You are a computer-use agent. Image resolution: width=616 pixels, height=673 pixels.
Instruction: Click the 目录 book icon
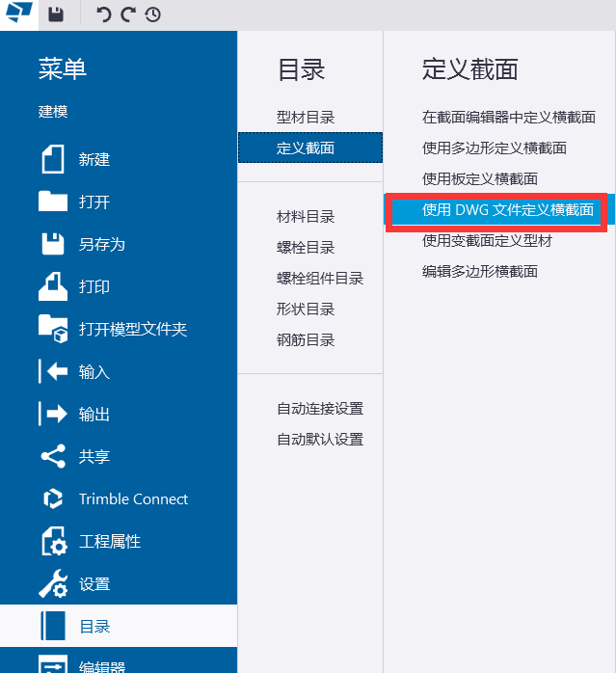53,626
